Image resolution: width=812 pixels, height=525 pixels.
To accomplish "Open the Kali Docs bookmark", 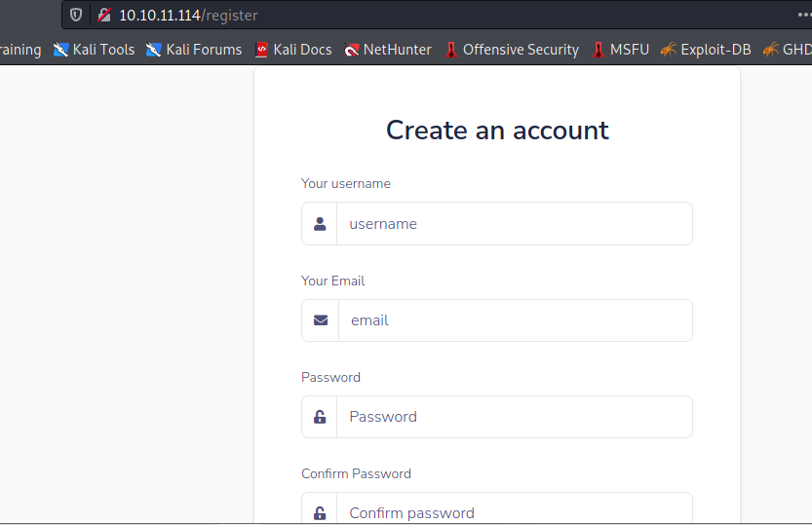I will (292, 50).
